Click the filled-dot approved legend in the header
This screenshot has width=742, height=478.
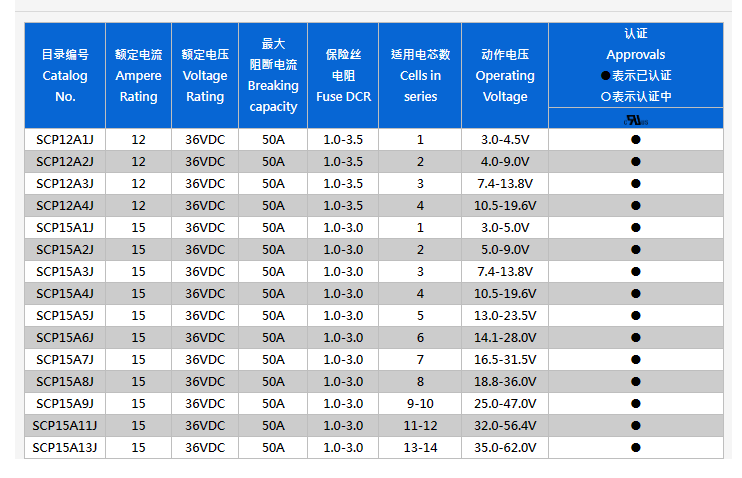(x=635, y=76)
